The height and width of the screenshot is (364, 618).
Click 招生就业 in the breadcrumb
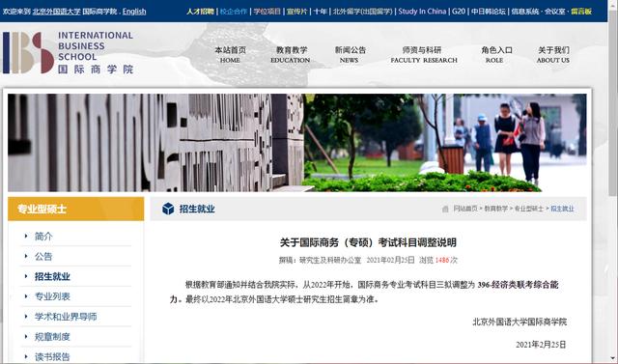click(562, 209)
